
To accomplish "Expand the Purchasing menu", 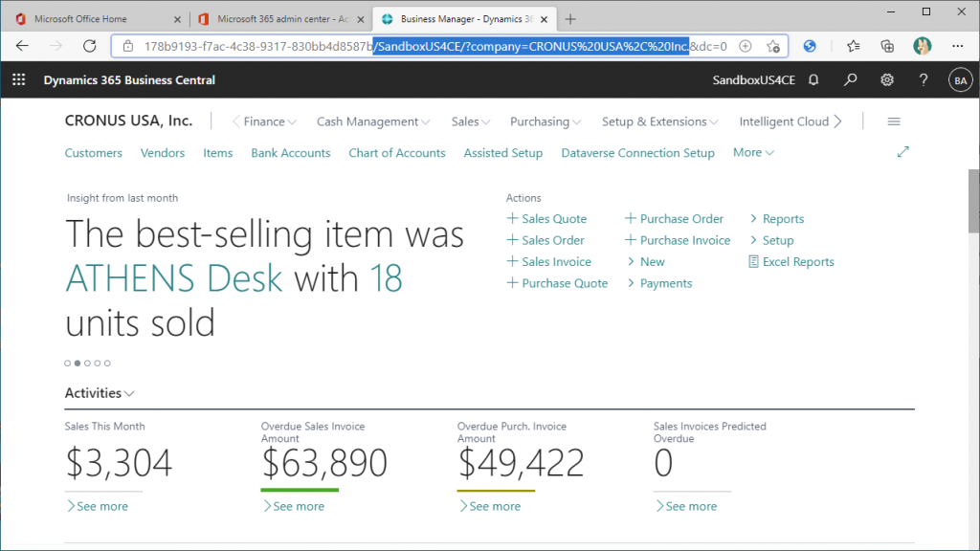I will (546, 121).
